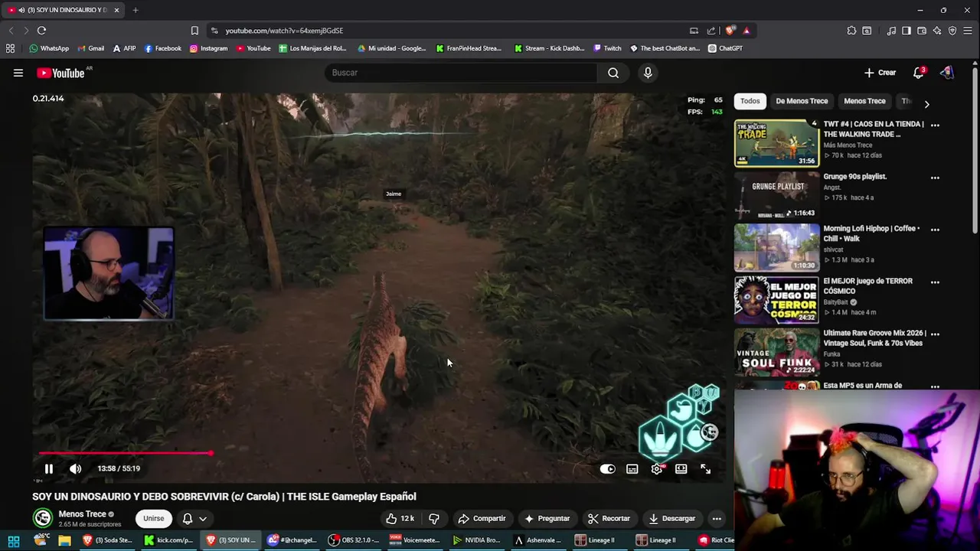Open Vintage Soul Funk mix thumbnail
This screenshot has width=980, height=551.
click(777, 352)
